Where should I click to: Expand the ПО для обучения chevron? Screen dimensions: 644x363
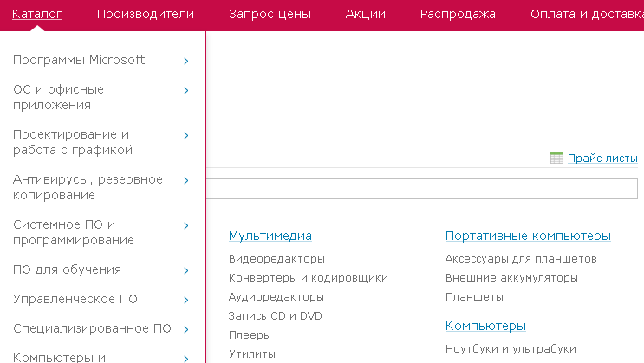click(186, 270)
